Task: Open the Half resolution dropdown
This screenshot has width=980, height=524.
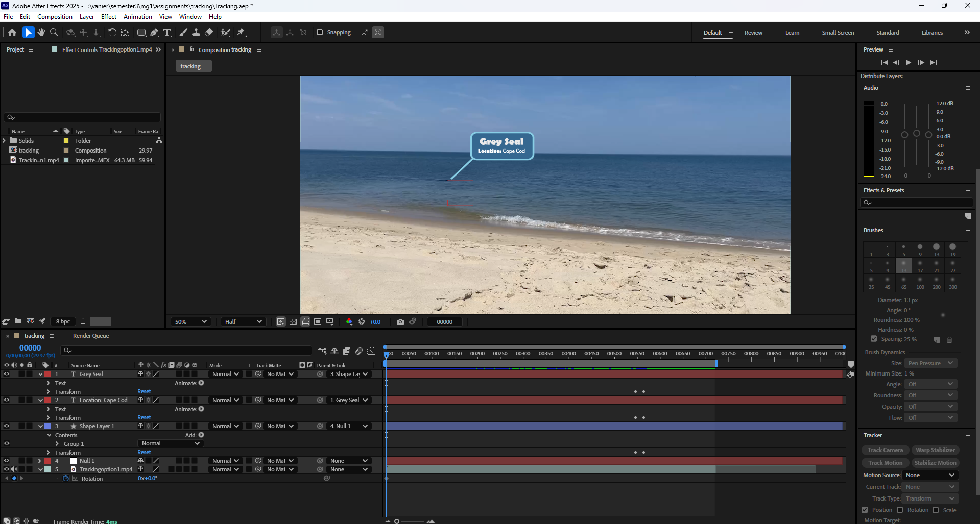Action: pos(243,321)
